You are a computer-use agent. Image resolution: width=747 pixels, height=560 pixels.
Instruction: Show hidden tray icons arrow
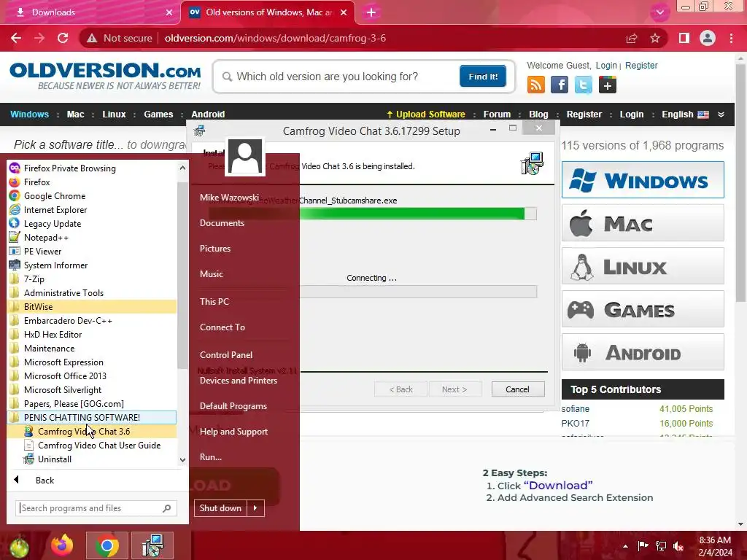tap(625, 546)
